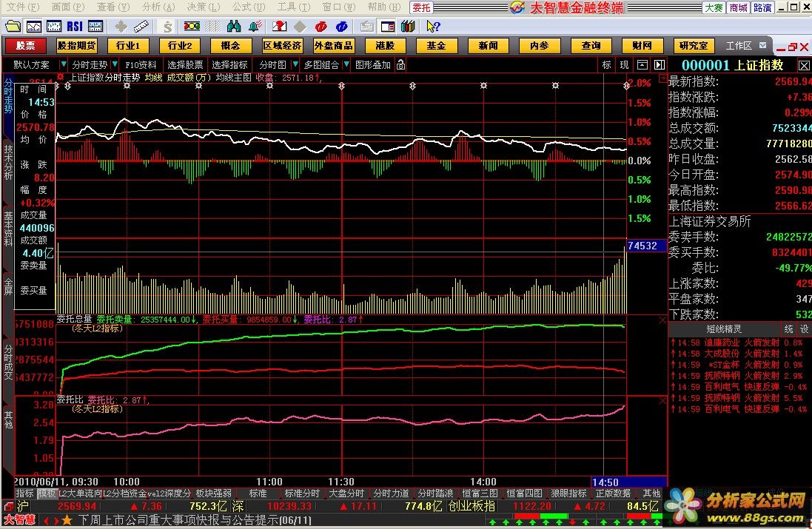Screen dimensions: 812x529
Task: Open the 多图组合 dropdown arrow
Action: coord(346,64)
